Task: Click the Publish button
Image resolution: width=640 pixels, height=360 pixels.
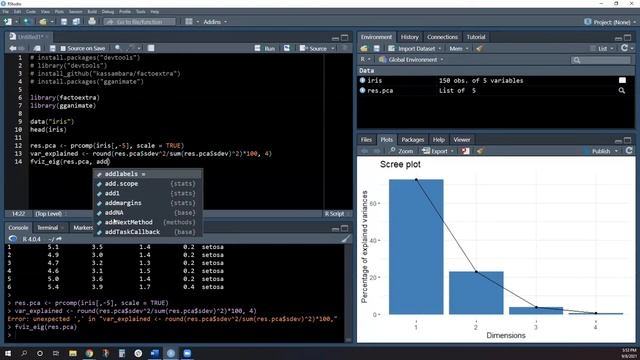Action: pos(597,151)
